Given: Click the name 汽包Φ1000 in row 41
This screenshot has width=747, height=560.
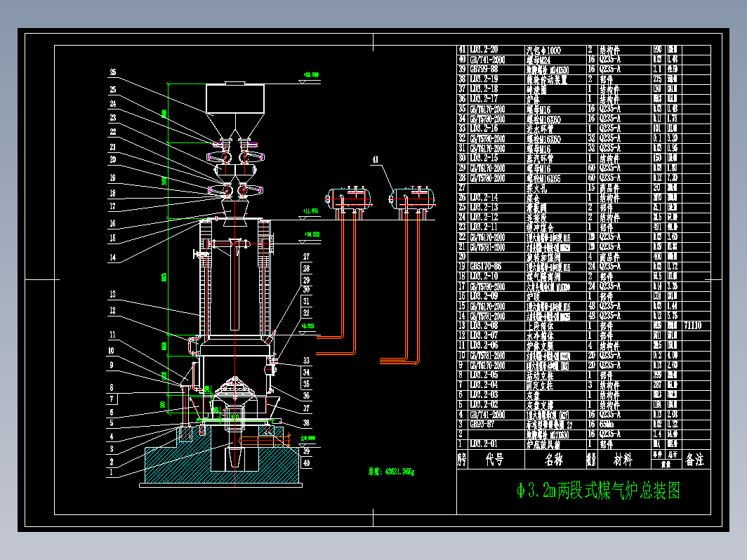Looking at the screenshot, I should pyautogui.click(x=543, y=50).
